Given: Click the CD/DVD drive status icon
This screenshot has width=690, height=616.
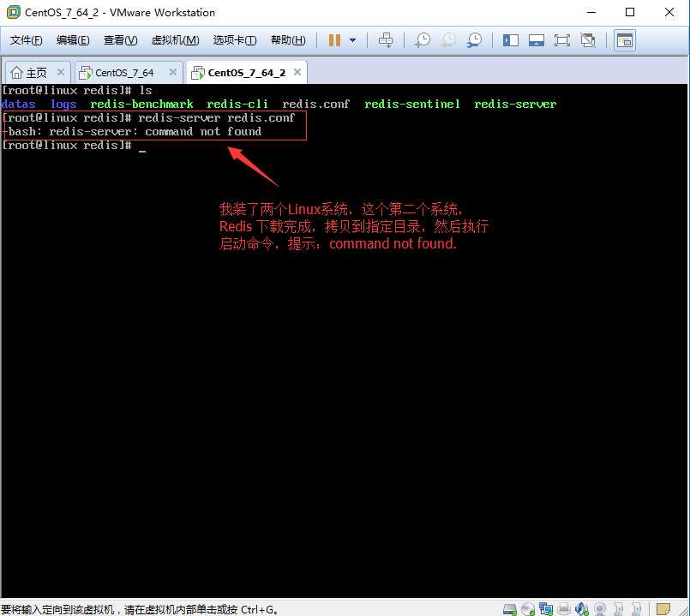Looking at the screenshot, I should pyautogui.click(x=528, y=609).
